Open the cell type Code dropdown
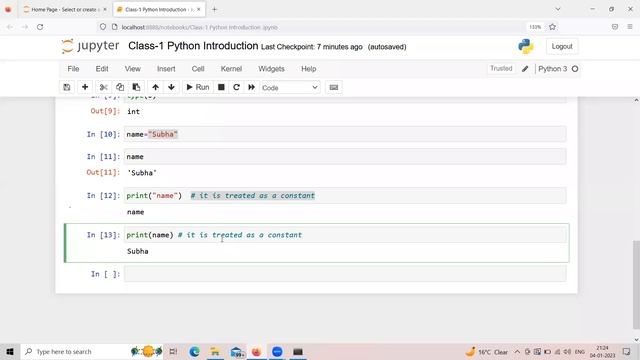 point(290,88)
